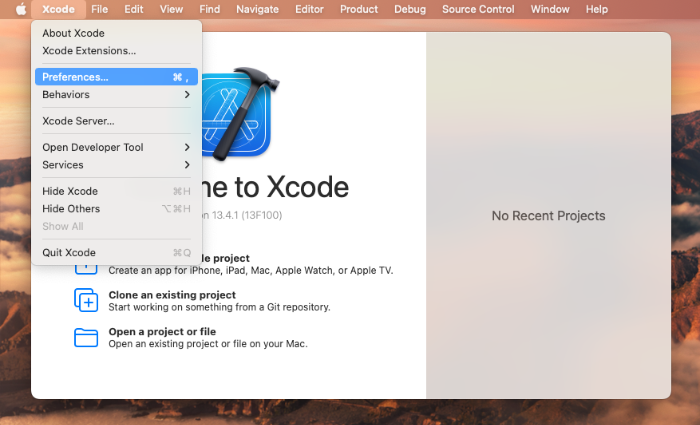Open the Edit menu
Screen dimensions: 700x425
coord(133,9)
